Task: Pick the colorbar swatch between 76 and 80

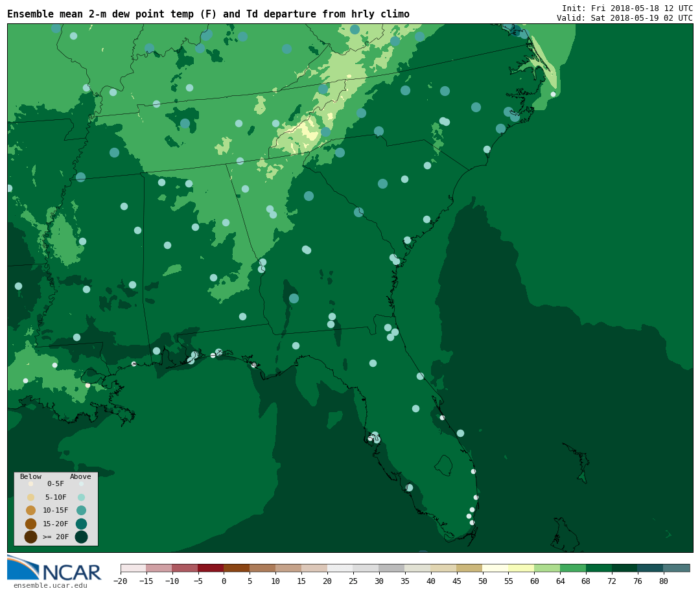Action: click(651, 568)
